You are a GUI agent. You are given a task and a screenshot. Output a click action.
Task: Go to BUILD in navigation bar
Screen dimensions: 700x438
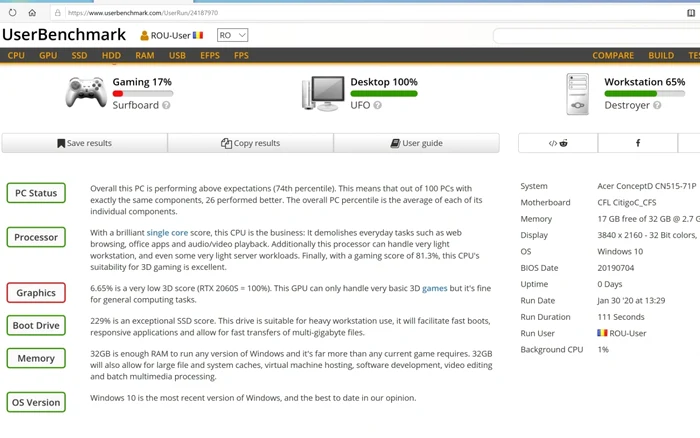(x=661, y=55)
